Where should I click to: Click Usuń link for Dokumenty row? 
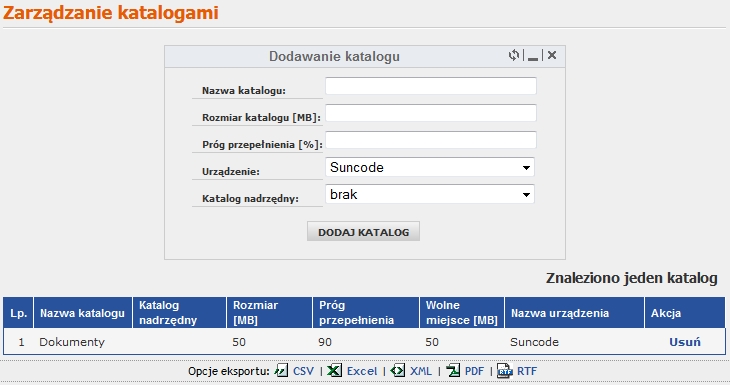click(x=684, y=342)
